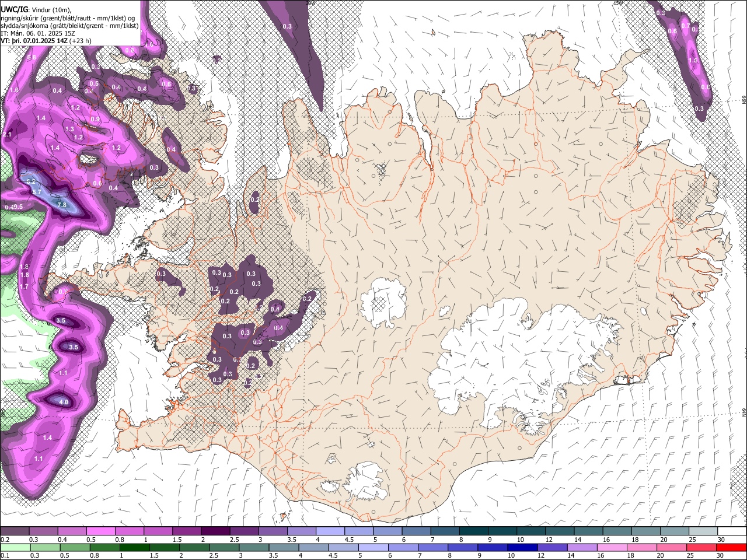747x560 pixels.
Task: Pick the light pink swatch above lower-row 16
Action: point(612,547)
